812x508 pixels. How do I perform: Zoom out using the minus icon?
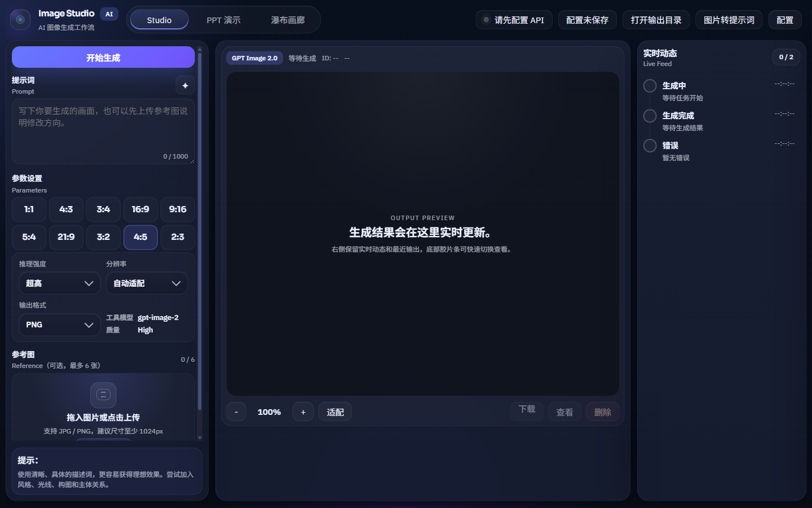point(236,411)
